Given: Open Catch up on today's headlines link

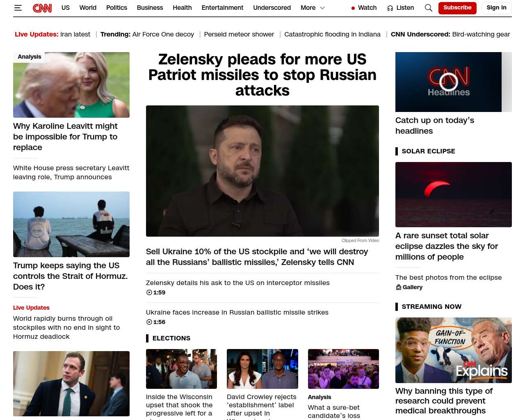Looking at the screenshot, I should coord(435,126).
